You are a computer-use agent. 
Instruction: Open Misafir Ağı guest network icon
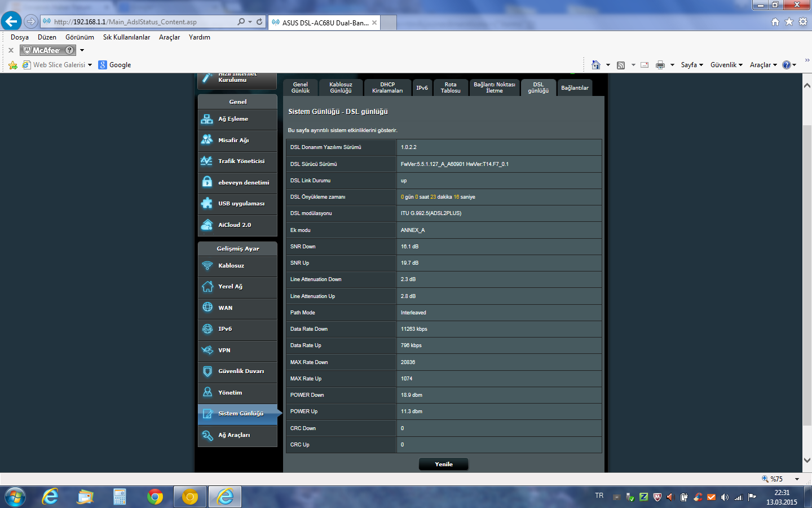tap(207, 140)
